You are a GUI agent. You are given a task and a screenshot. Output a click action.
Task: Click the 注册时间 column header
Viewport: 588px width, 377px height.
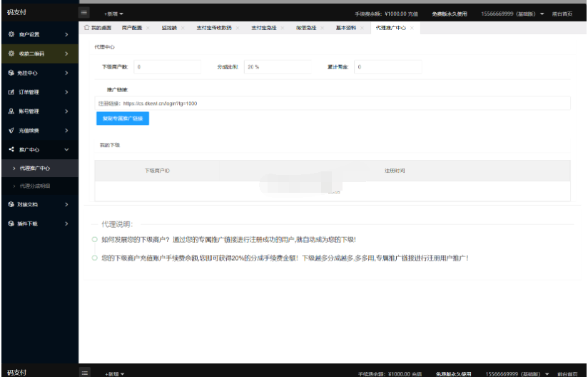pos(395,171)
